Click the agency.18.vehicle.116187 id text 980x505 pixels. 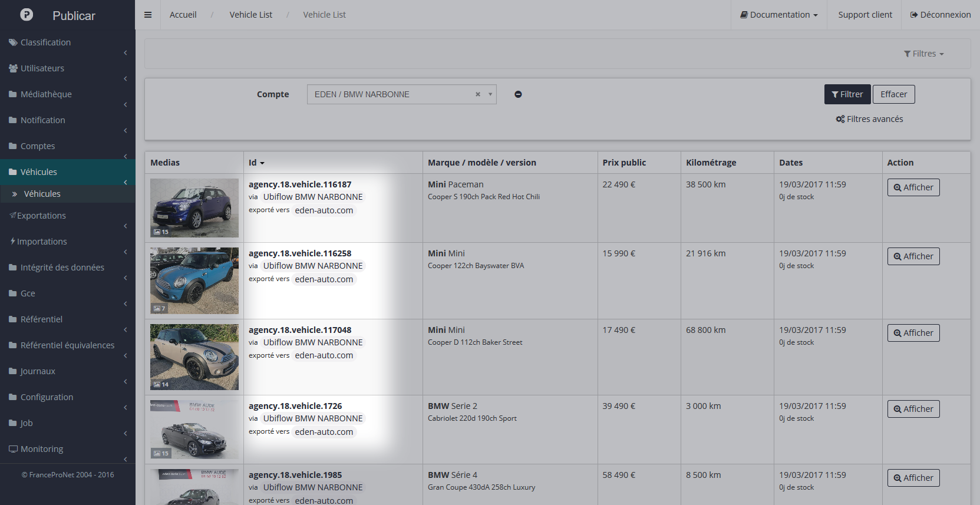tap(300, 184)
